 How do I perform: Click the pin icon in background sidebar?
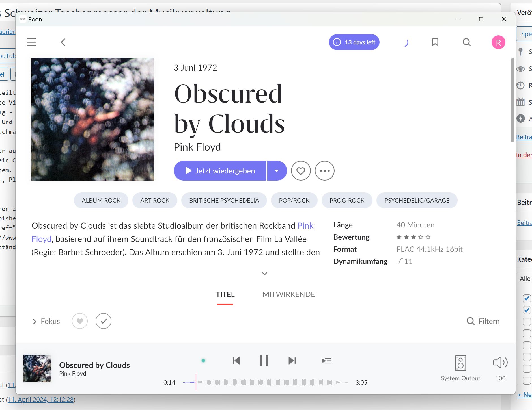point(520,51)
